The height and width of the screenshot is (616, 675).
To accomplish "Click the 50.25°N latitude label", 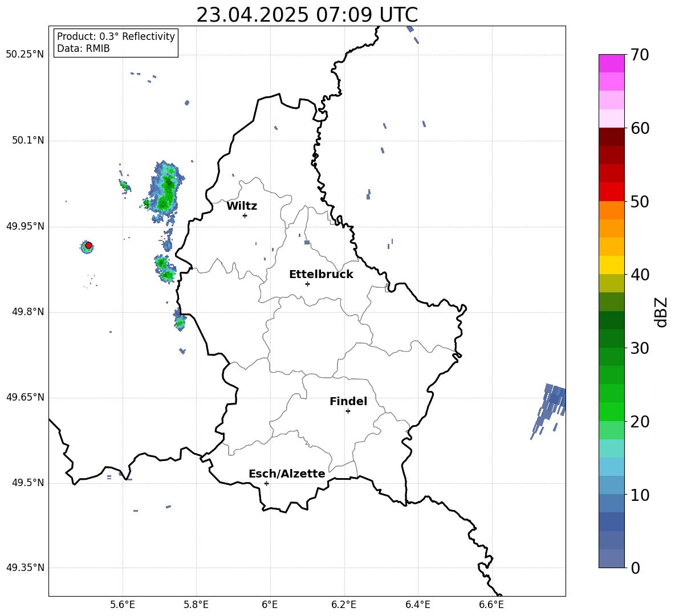I will pos(25,55).
